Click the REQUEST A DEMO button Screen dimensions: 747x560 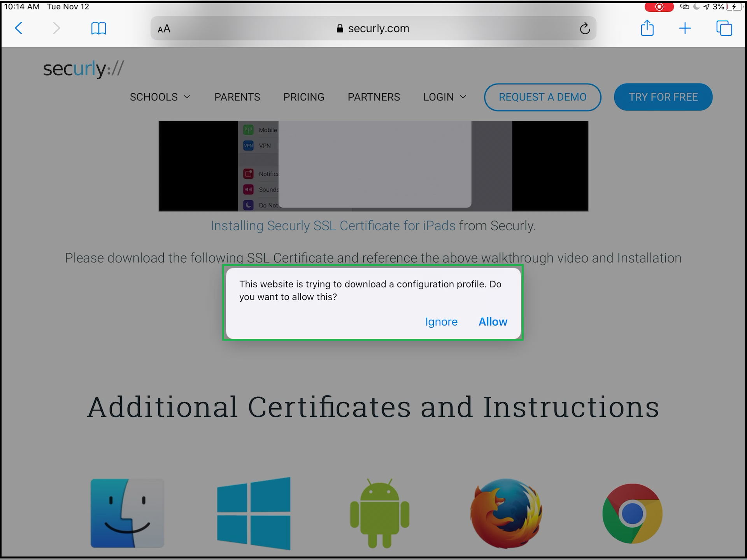click(542, 97)
